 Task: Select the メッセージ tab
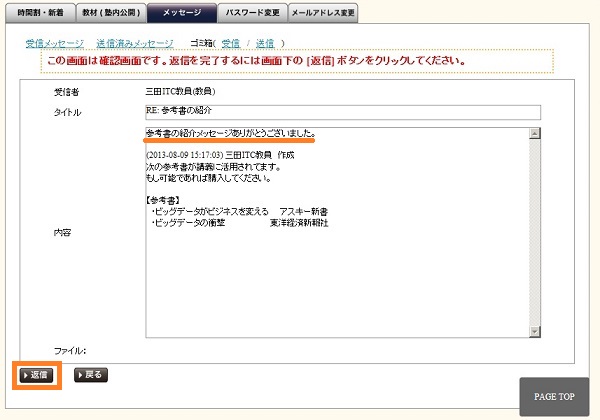[x=180, y=12]
